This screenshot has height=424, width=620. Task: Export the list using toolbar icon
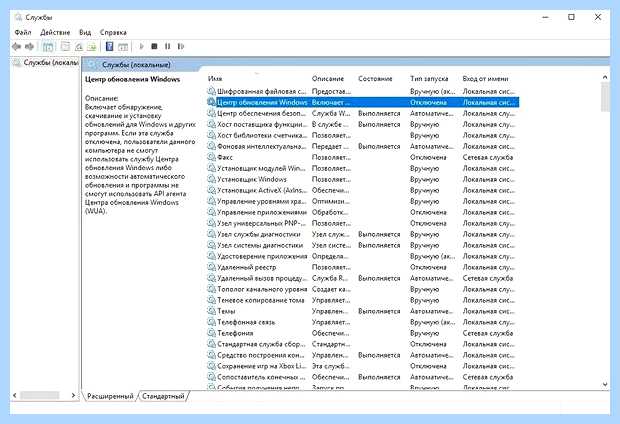point(92,47)
